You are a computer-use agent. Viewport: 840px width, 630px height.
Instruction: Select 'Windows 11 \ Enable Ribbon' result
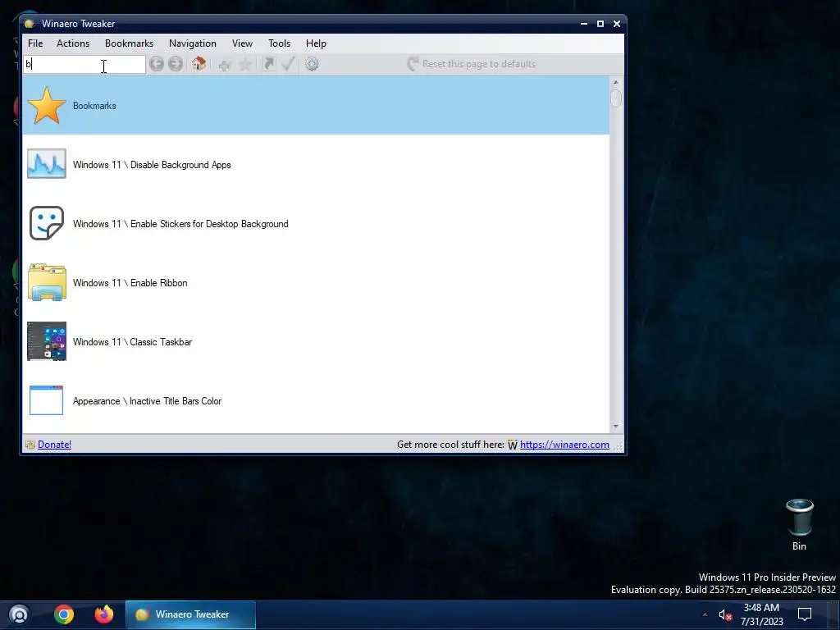tap(316, 282)
